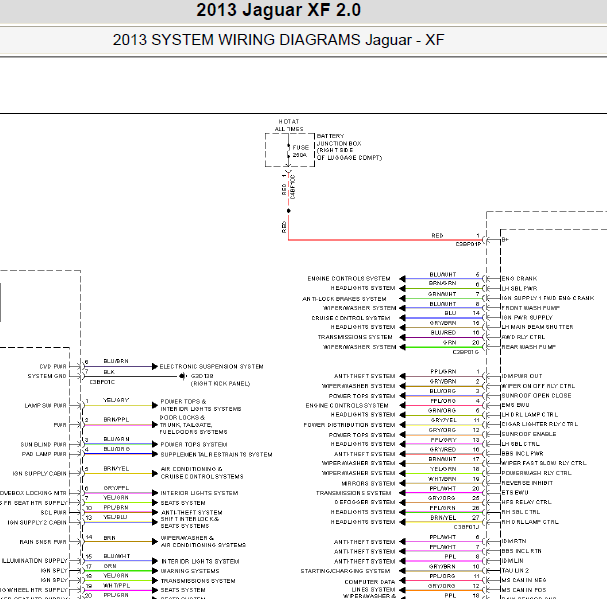This screenshot has height=599, width=607.
Task: Select the 'ENG CRANK' pin label
Action: click(519, 278)
